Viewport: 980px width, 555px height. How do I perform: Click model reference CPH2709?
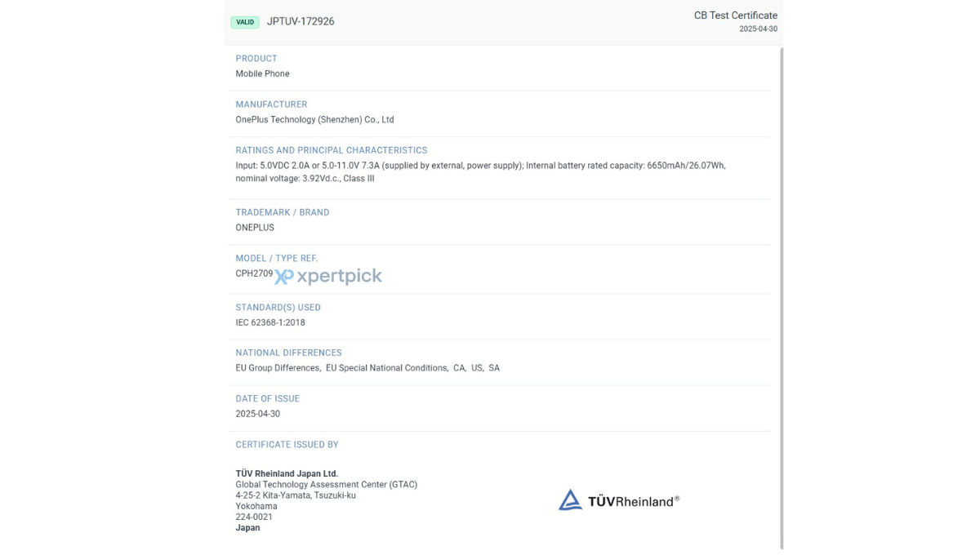tap(254, 273)
